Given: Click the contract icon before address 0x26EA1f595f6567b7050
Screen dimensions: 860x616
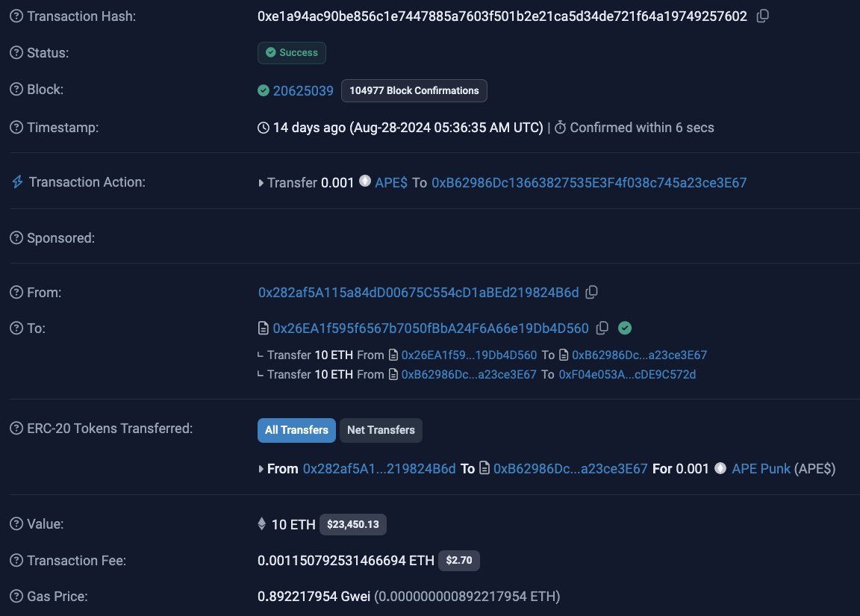Looking at the screenshot, I should 263,328.
